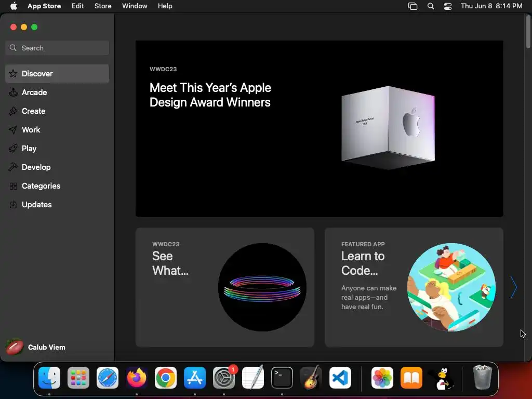This screenshot has width=532, height=399.
Task: Open Books from the Dock
Action: [411, 378]
